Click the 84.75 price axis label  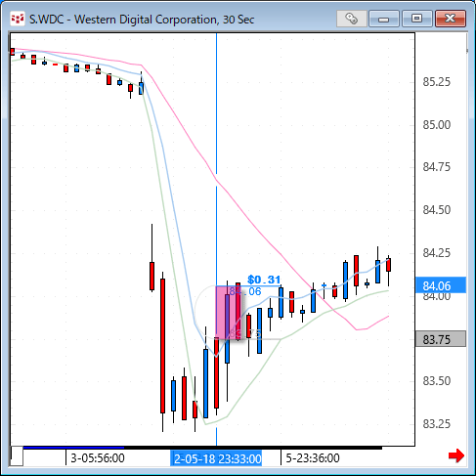[437, 167]
